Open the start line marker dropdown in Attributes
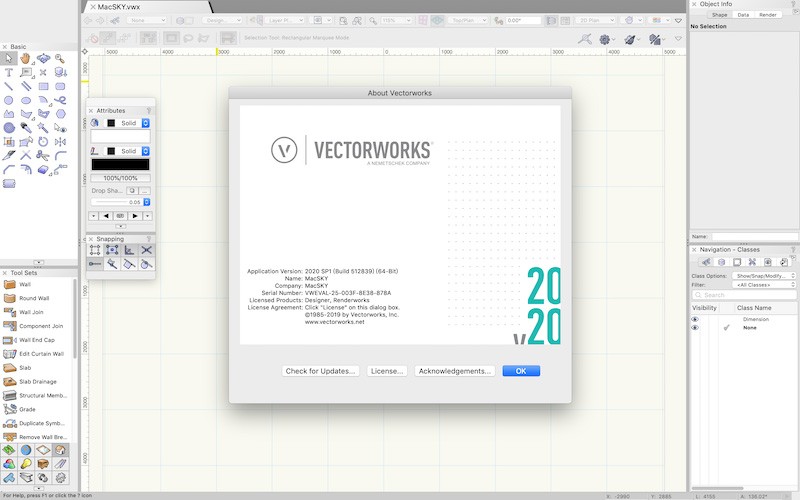Viewport: 800px width, 500px height. [93, 216]
